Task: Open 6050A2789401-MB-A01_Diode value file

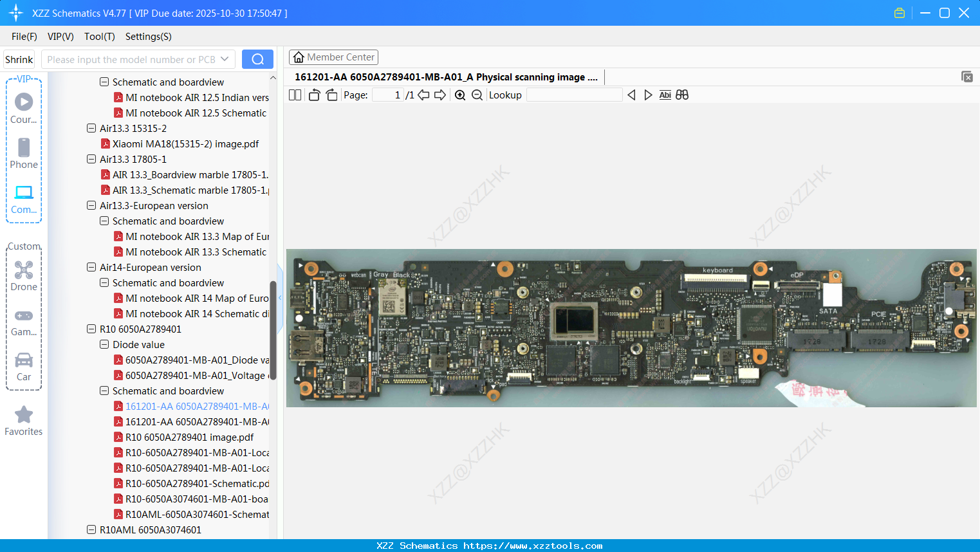Action: click(x=197, y=360)
